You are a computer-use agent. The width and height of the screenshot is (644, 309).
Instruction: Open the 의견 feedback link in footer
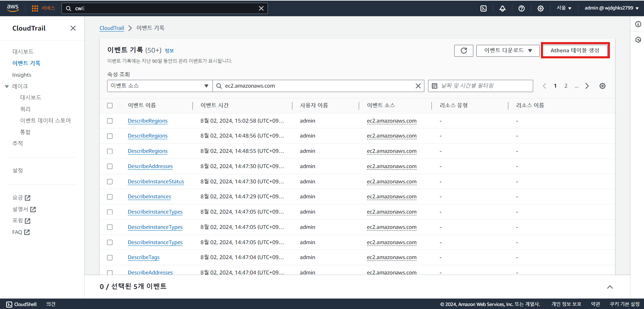click(51, 304)
